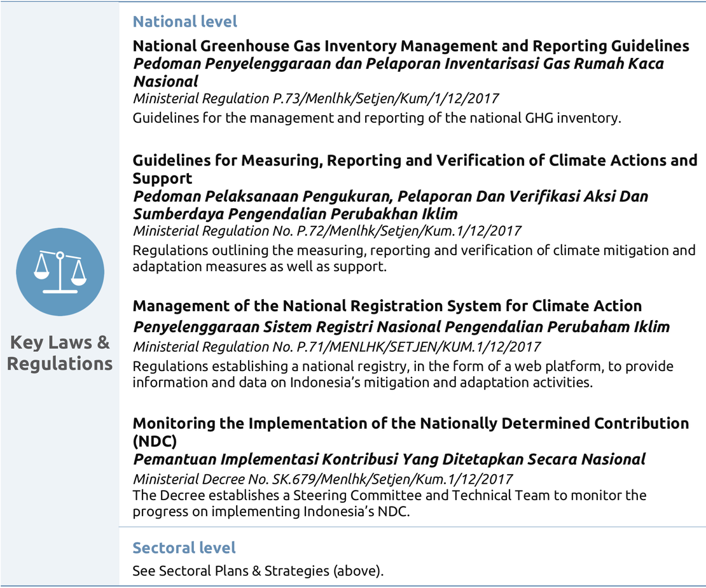Click Ministerial Regulation No. P.71 reference
Screen dimensions: 706x588
tap(336, 347)
